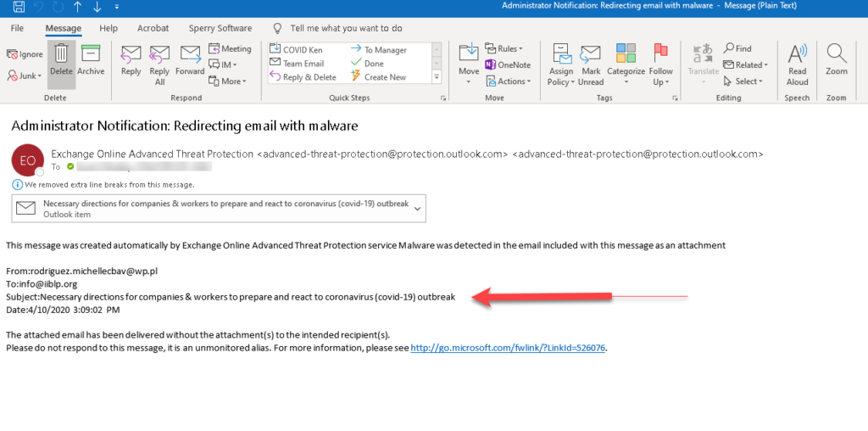This screenshot has width=868, height=431.
Task: Run the Done quick step
Action: [x=367, y=64]
